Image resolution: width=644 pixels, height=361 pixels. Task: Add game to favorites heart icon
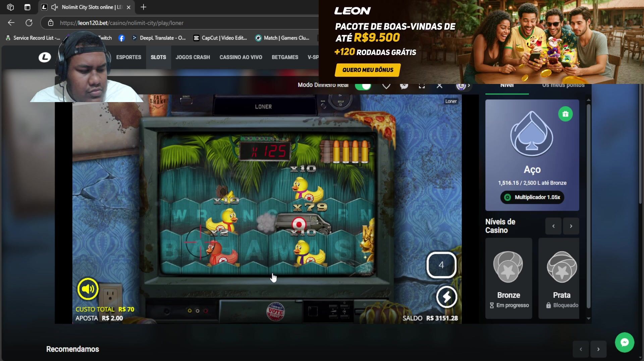[386, 86]
